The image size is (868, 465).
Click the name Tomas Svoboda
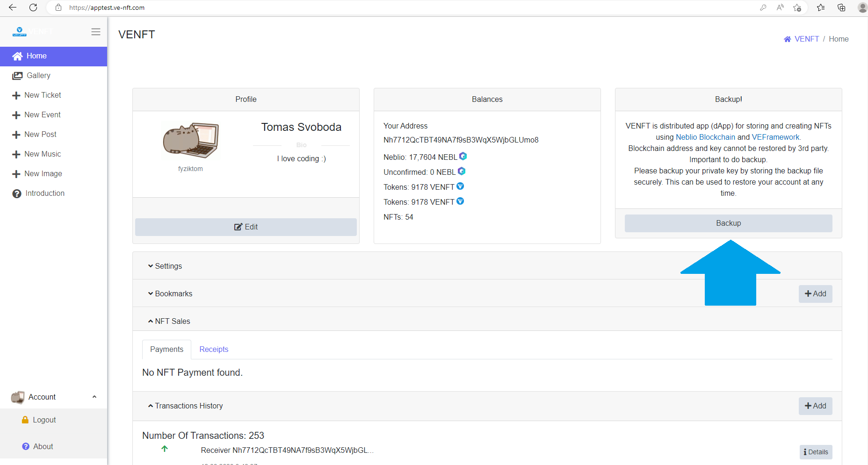(301, 127)
